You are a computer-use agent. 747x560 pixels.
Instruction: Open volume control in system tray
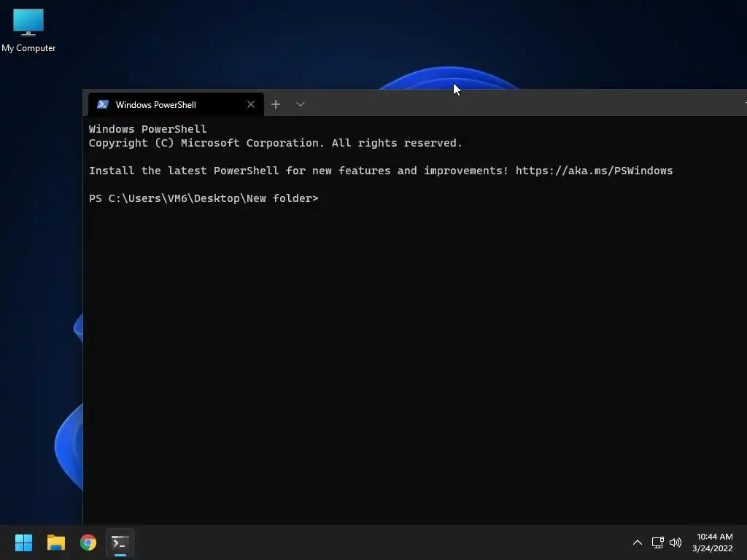[x=676, y=542]
